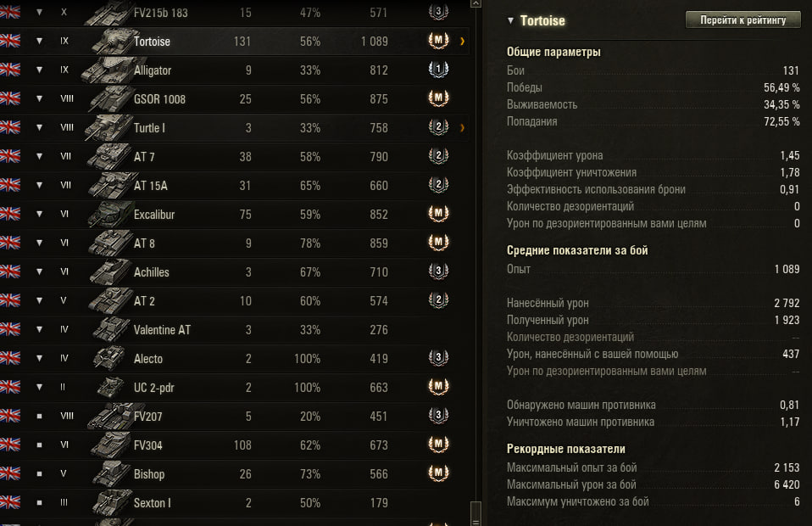Click the Bishop tank icon
Image resolution: width=812 pixels, height=526 pixels.
click(x=110, y=474)
